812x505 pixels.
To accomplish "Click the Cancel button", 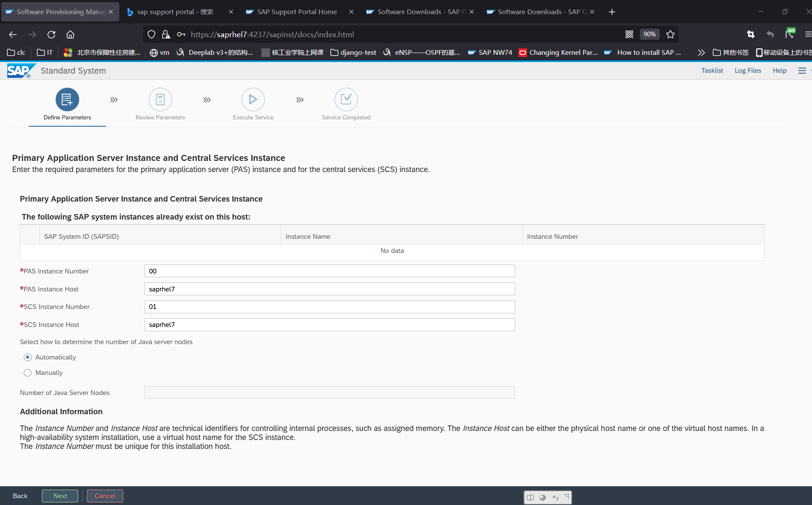I will click(x=105, y=496).
